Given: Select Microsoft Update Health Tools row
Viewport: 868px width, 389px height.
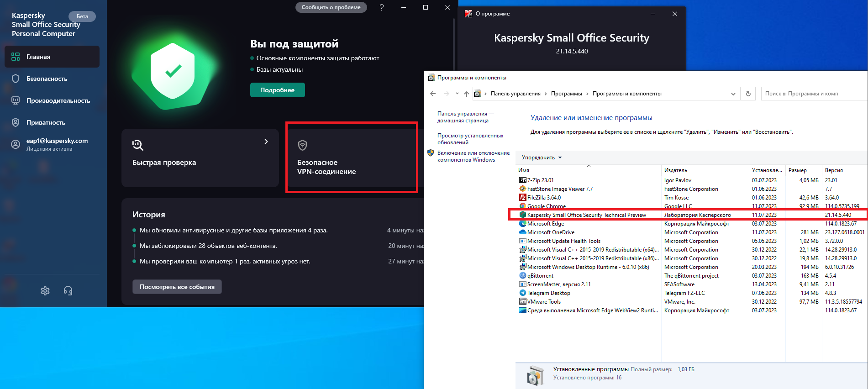Looking at the screenshot, I should point(692,241).
